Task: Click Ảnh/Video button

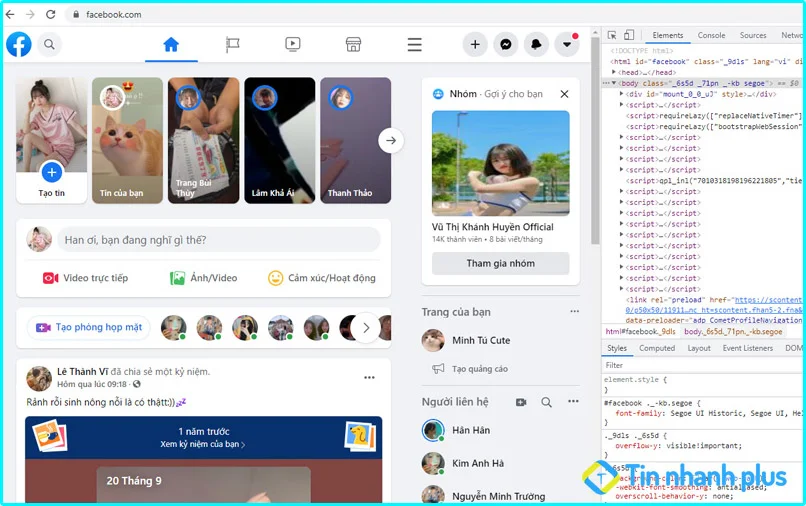Action: click(204, 278)
